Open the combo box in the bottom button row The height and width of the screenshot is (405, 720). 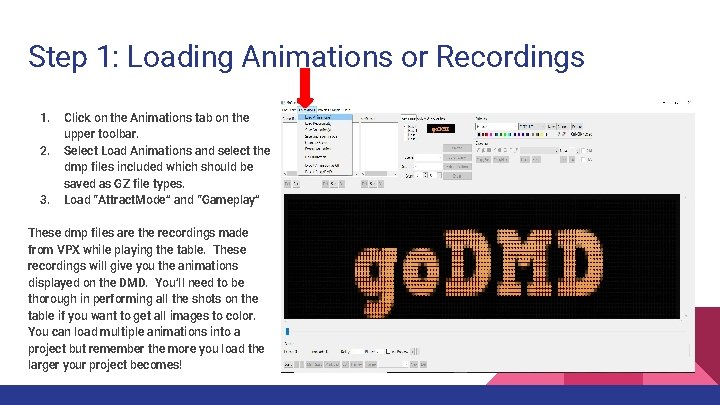[393, 365]
